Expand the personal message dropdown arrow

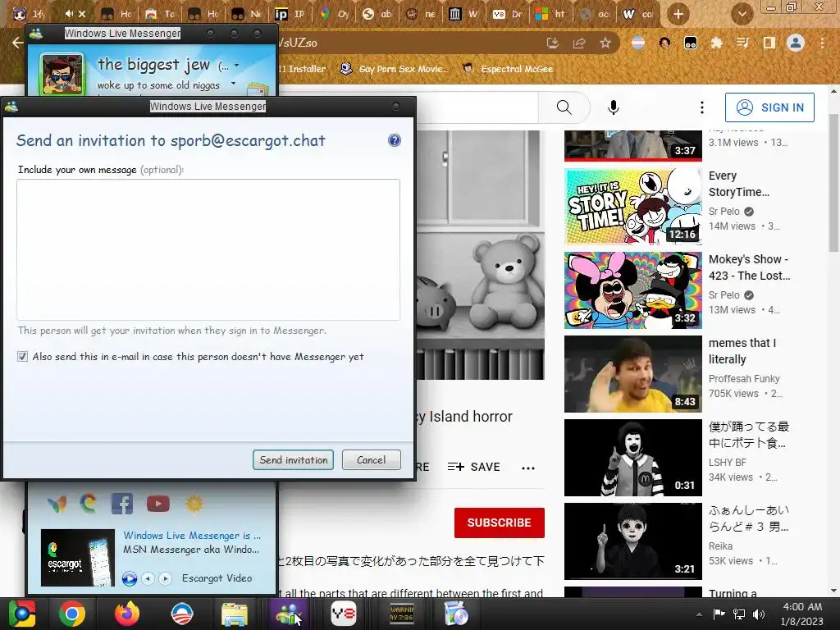(233, 84)
